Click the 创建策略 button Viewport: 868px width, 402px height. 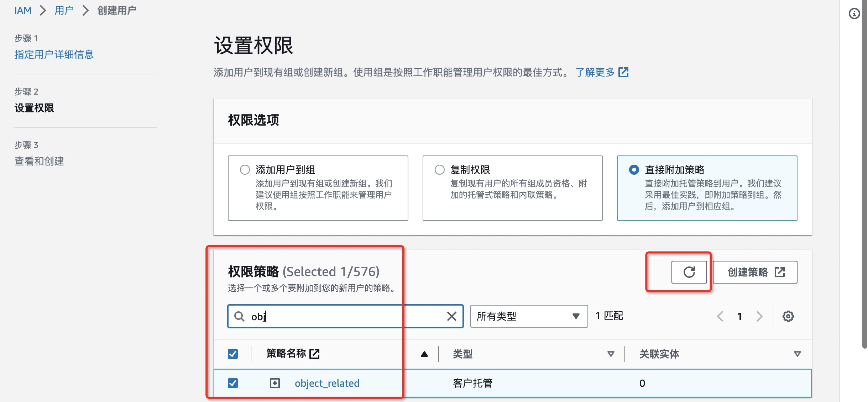pyautogui.click(x=755, y=272)
